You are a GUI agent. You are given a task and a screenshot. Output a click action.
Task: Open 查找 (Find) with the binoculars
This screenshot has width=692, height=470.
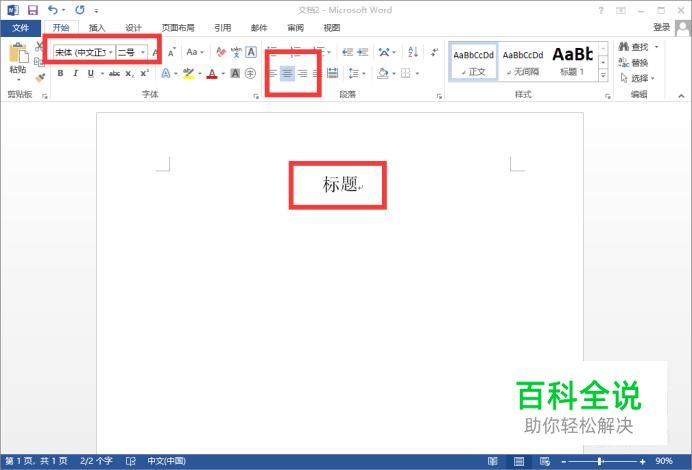click(634, 47)
